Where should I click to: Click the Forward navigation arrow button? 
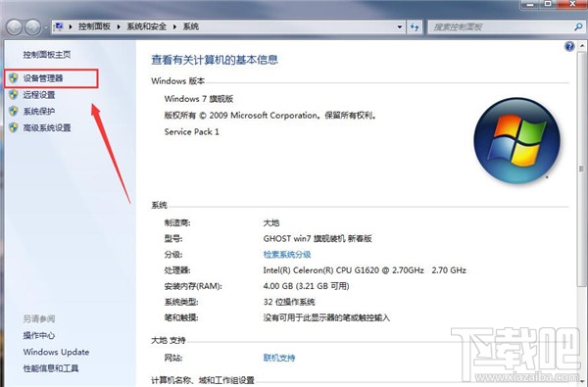pos(33,27)
